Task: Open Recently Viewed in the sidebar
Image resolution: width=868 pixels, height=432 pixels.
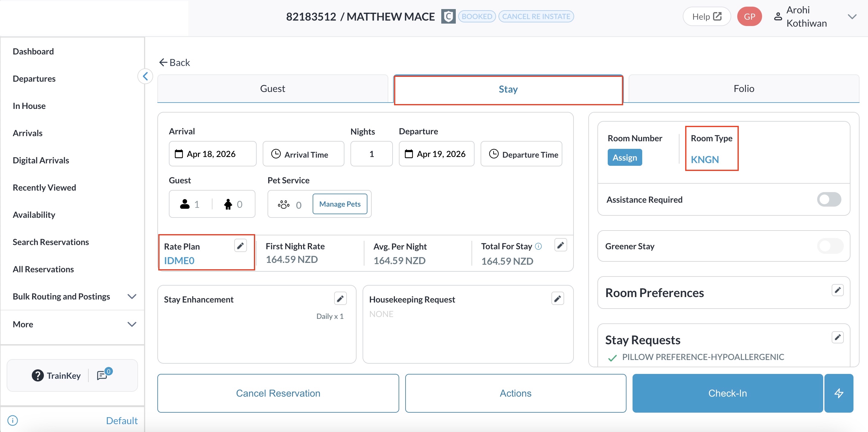Action: 44,188
